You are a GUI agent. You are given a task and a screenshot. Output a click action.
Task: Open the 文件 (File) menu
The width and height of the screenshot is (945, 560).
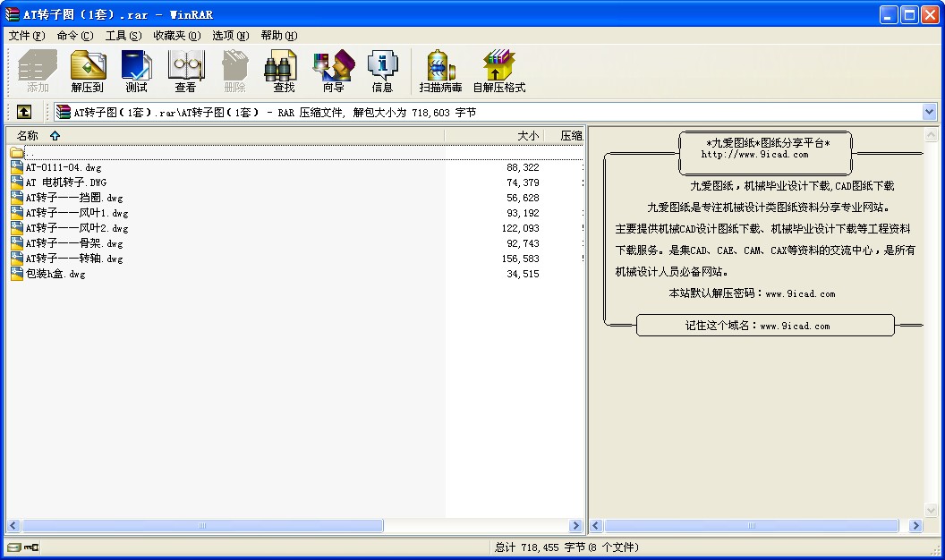(x=26, y=36)
